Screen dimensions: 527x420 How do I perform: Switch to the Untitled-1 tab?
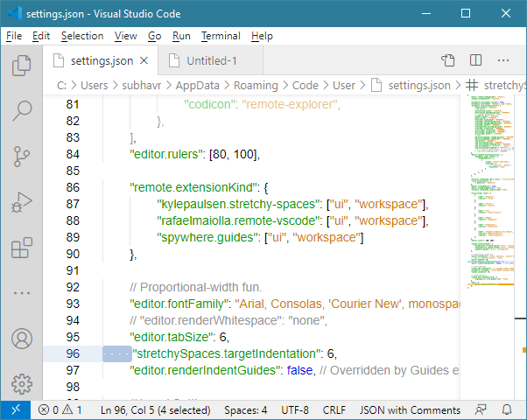(210, 61)
